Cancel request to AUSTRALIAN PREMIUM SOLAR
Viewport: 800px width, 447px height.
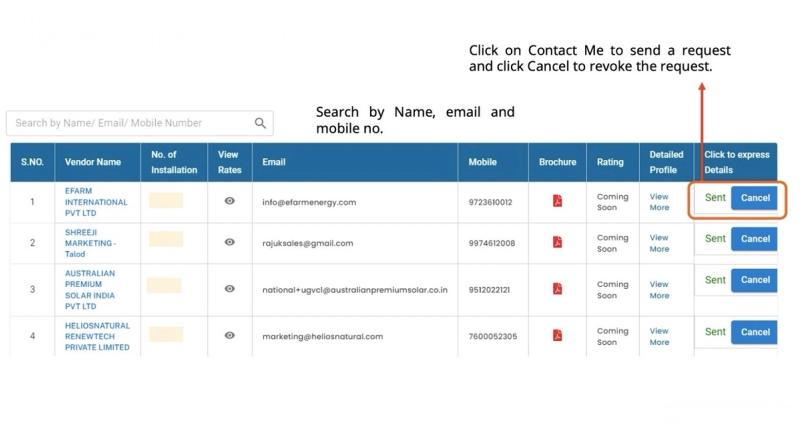[x=755, y=280]
